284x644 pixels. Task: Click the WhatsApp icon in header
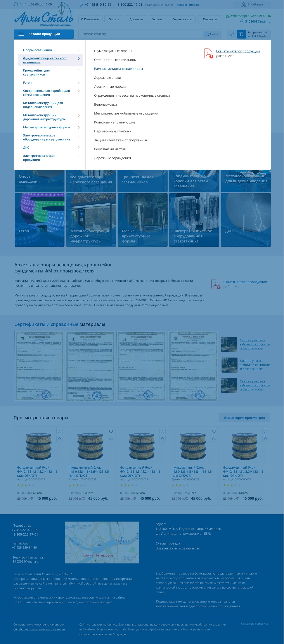228,16
